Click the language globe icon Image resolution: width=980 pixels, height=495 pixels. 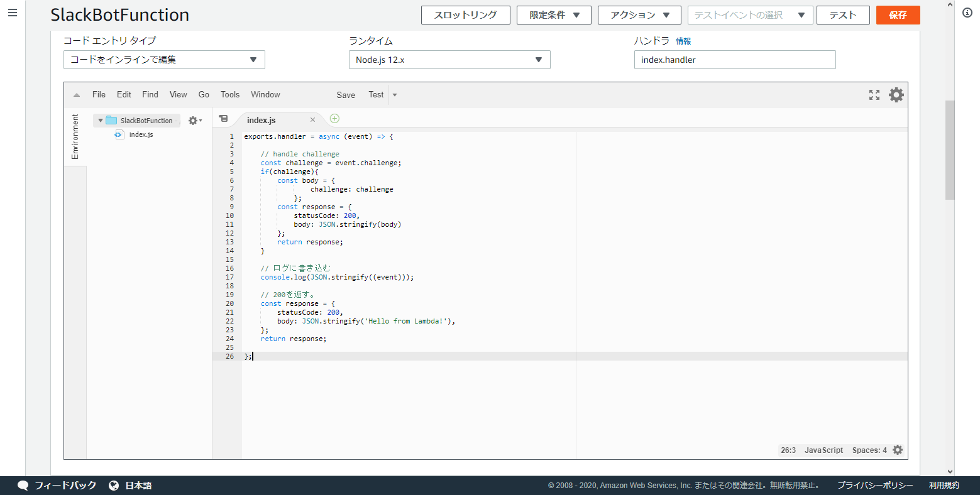pyautogui.click(x=114, y=486)
